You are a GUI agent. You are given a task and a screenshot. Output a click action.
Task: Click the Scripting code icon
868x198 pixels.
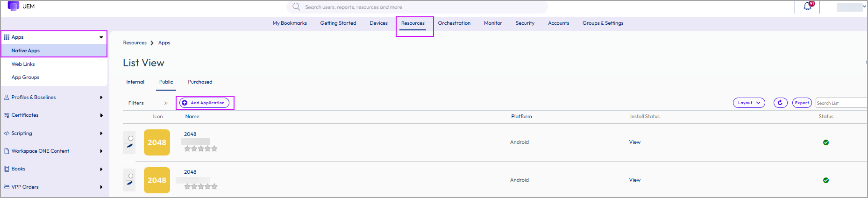(x=7, y=133)
